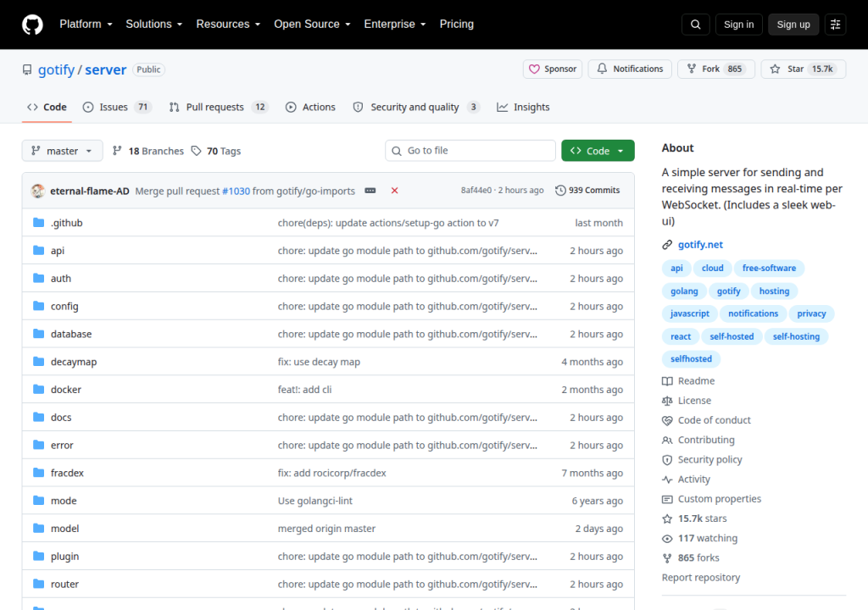This screenshot has height=610, width=868.
Task: Open the gotify.net website link
Action: pyautogui.click(x=700, y=245)
